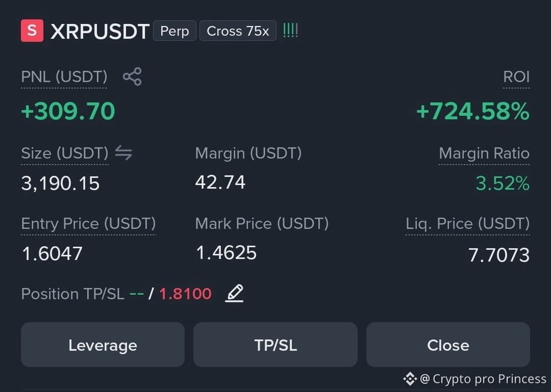Select the Perp contract tag
Viewport: 551px width, 392px height.
[x=174, y=31]
